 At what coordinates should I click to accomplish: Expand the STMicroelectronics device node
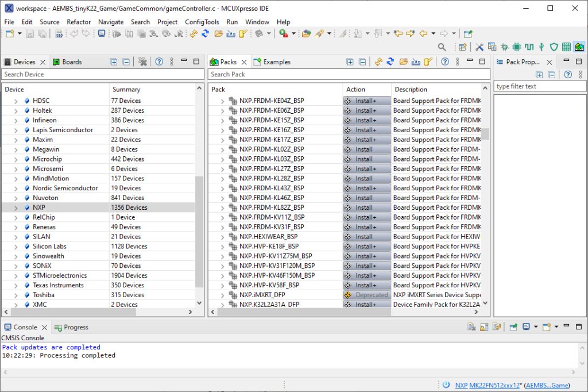(16, 276)
